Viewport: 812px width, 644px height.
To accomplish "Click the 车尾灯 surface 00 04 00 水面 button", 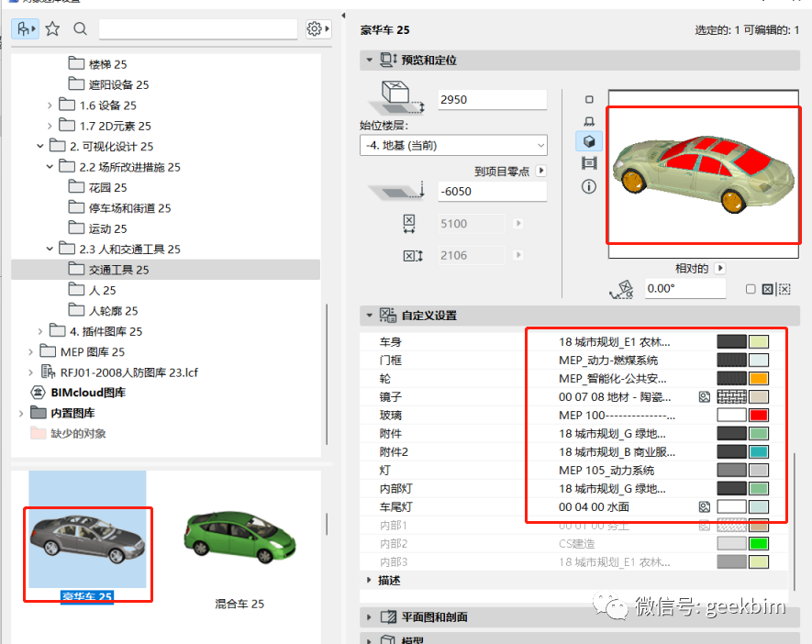I will pos(594,506).
